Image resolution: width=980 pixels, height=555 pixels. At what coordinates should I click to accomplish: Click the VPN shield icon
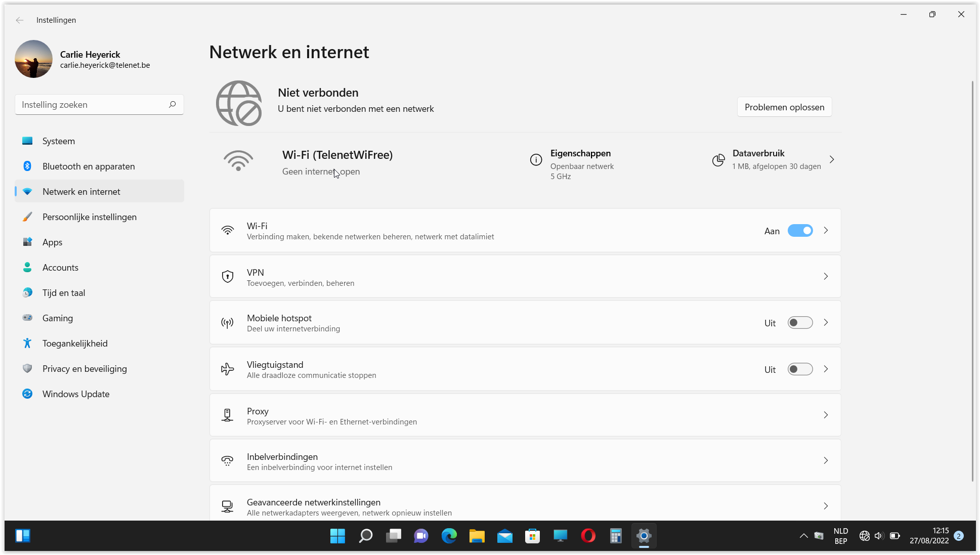[228, 276]
